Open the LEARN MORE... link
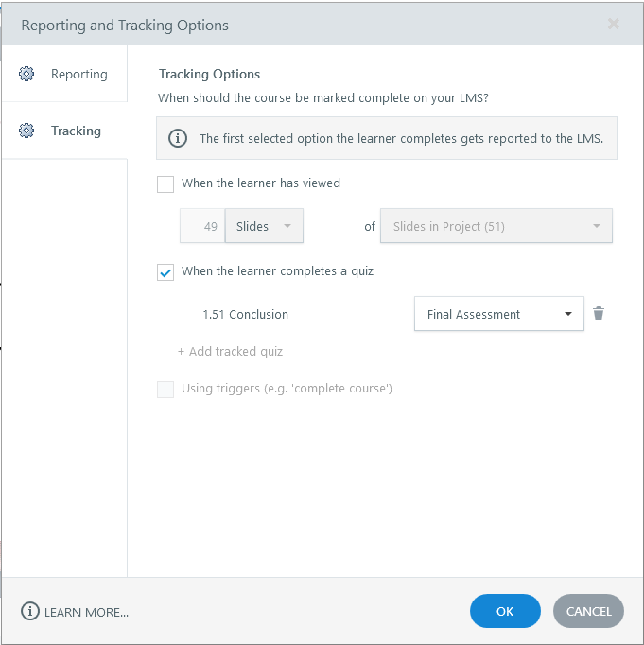Screen dimensions: 644x645 click(x=86, y=612)
